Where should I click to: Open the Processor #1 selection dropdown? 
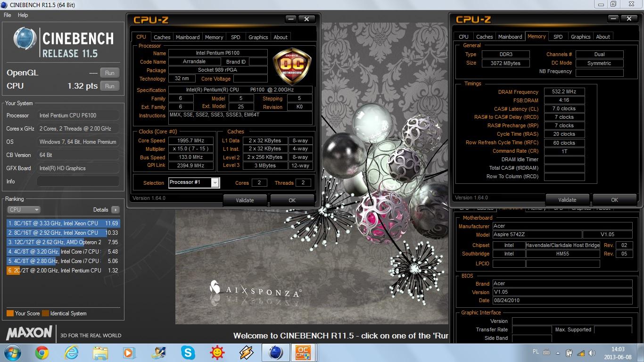(215, 183)
